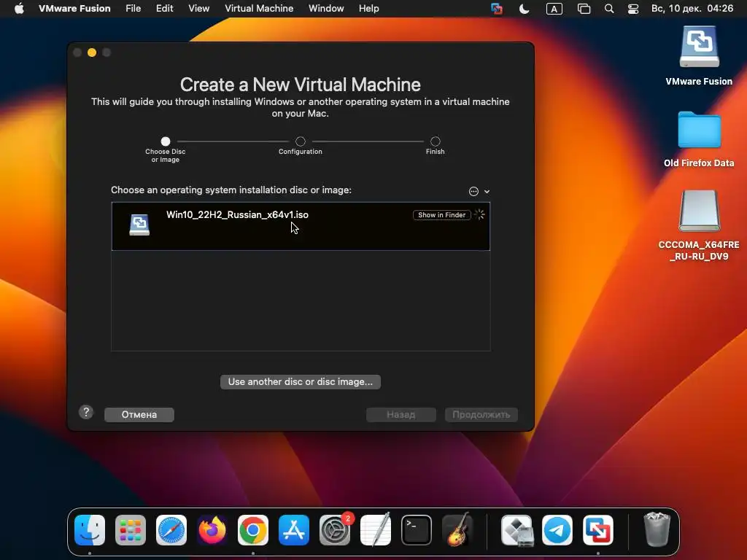Click VMware Fusion icon in Dock
747x560 pixels.
598,530
